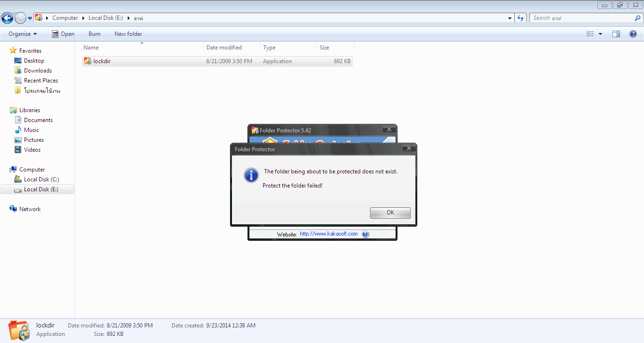Open the Pictures library
The image size is (644, 343).
34,140
